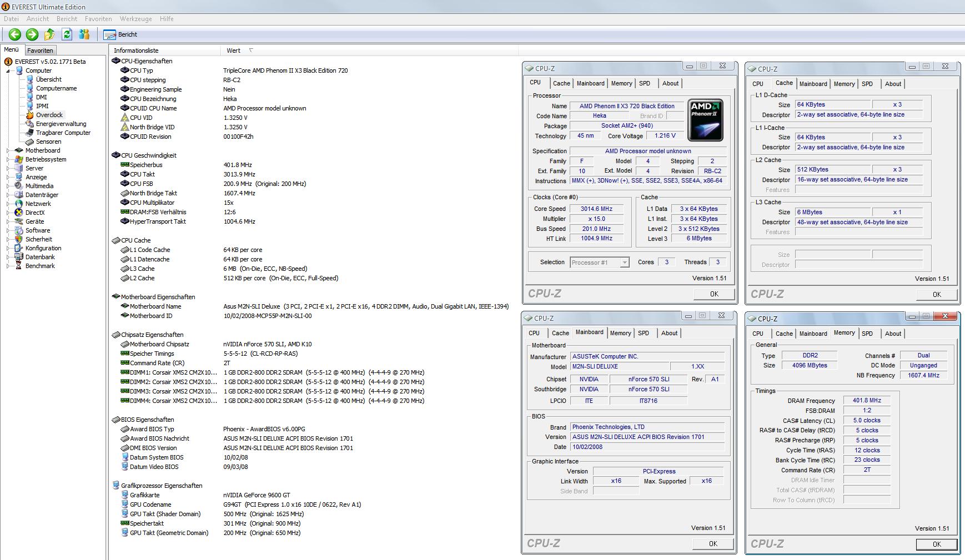The image size is (965, 560).
Task: Open the Datei menu
Action: coord(11,19)
